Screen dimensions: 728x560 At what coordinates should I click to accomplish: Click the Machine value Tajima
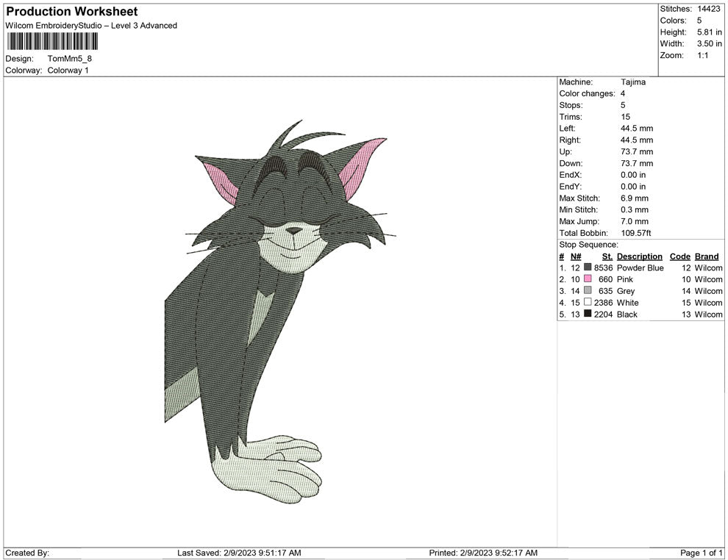point(633,82)
